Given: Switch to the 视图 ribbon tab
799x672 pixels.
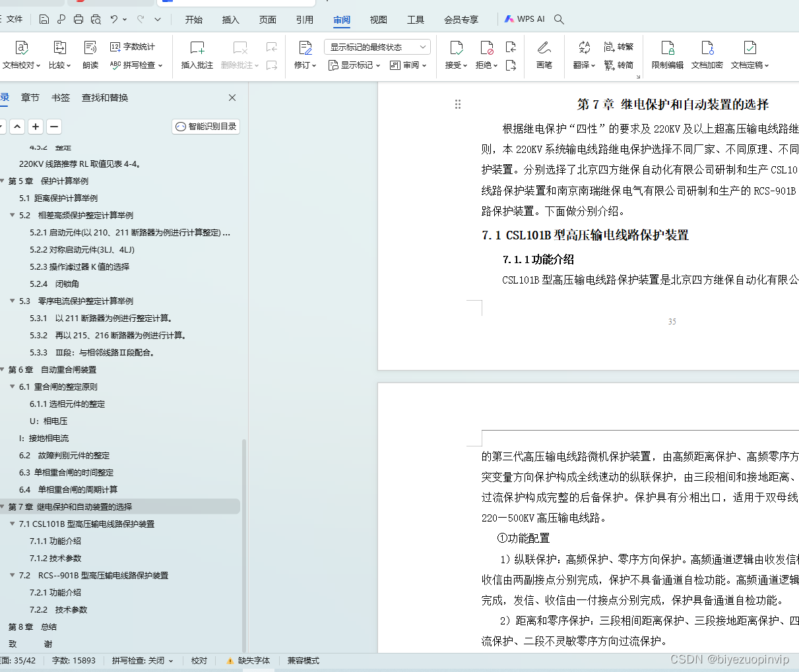Looking at the screenshot, I should pyautogui.click(x=379, y=20).
